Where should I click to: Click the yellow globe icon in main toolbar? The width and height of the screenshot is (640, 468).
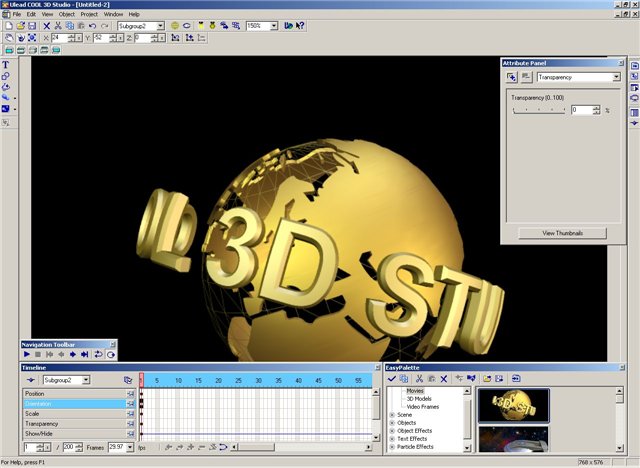point(175,26)
